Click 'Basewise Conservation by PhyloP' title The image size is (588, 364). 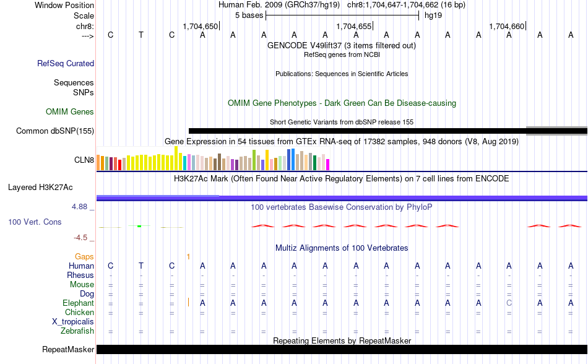tap(342, 207)
